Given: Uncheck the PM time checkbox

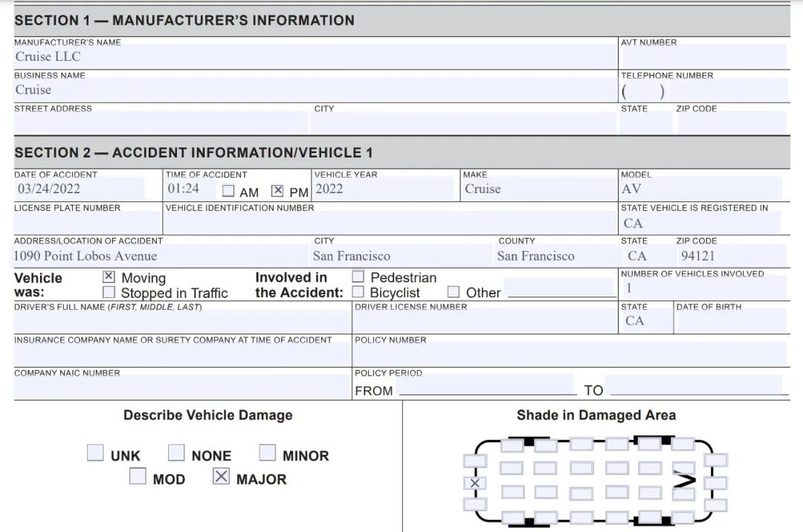Looking at the screenshot, I should coord(277,191).
